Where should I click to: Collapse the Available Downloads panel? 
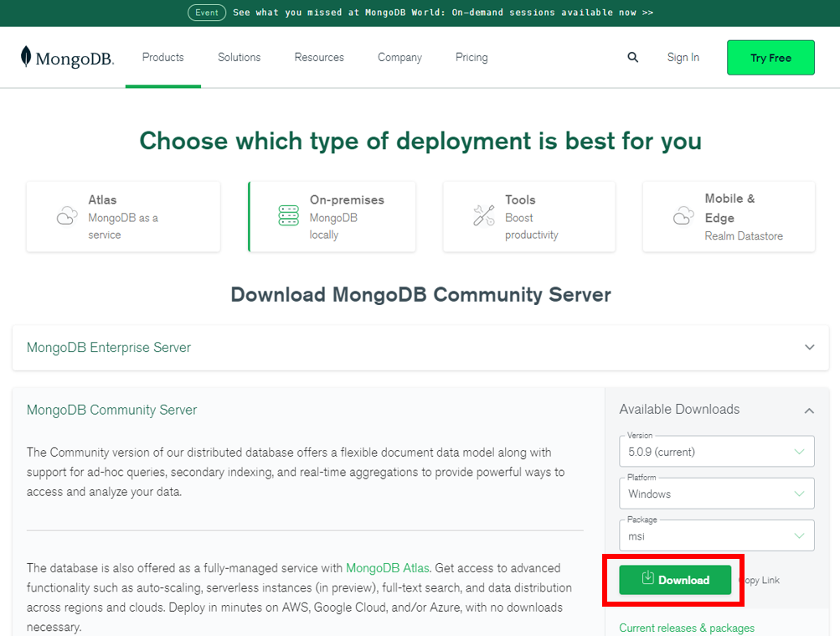pyautogui.click(x=809, y=411)
